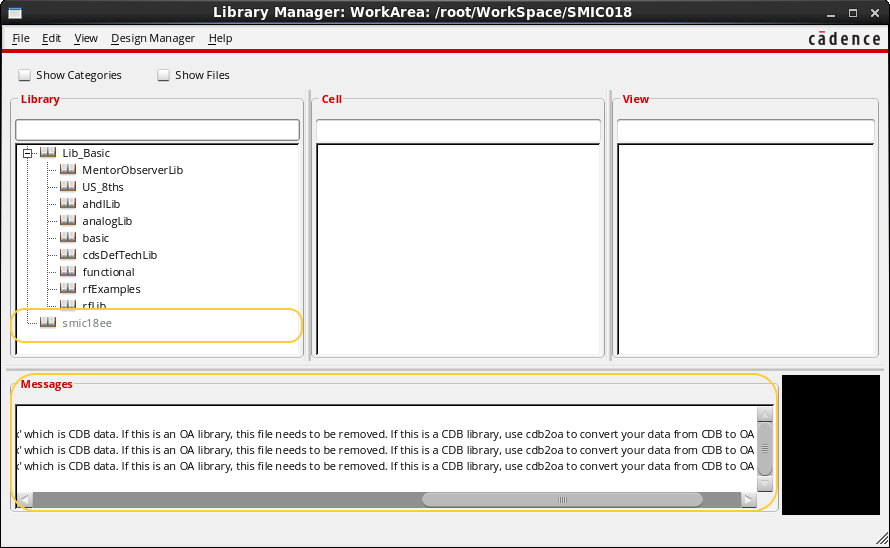The image size is (890, 548).
Task: Select the basic library entry
Action: coord(96,238)
